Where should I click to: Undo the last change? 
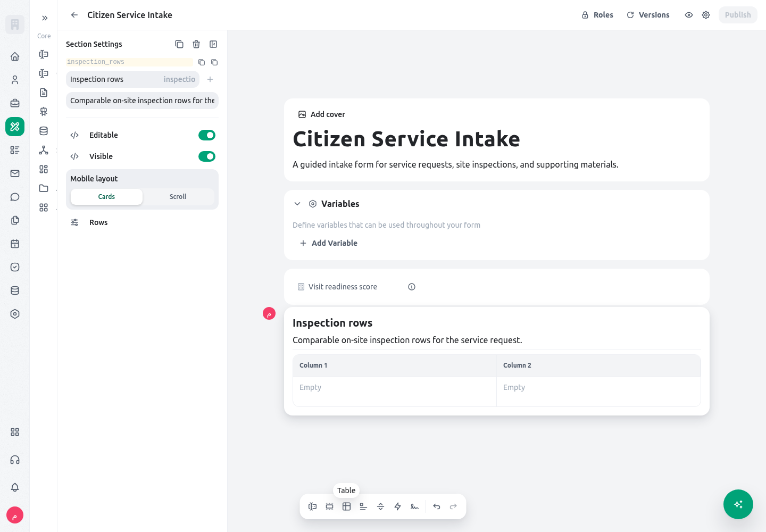coord(437,506)
